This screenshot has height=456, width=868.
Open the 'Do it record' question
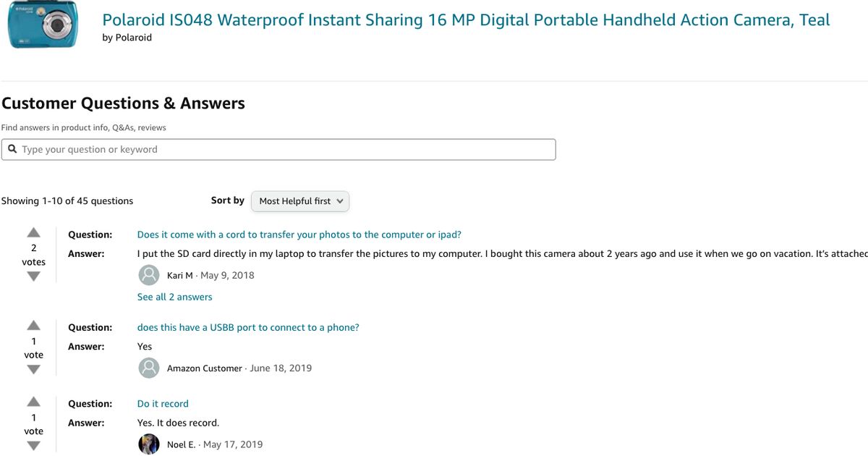[163, 403]
